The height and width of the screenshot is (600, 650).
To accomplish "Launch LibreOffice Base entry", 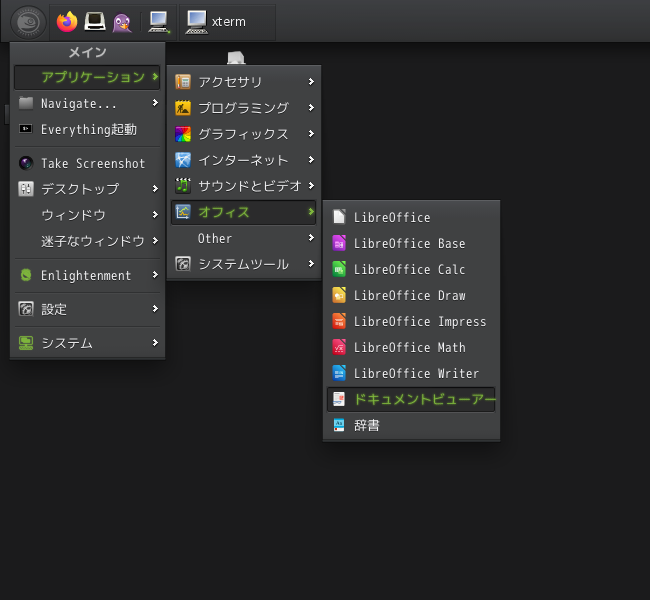I will [x=411, y=243].
